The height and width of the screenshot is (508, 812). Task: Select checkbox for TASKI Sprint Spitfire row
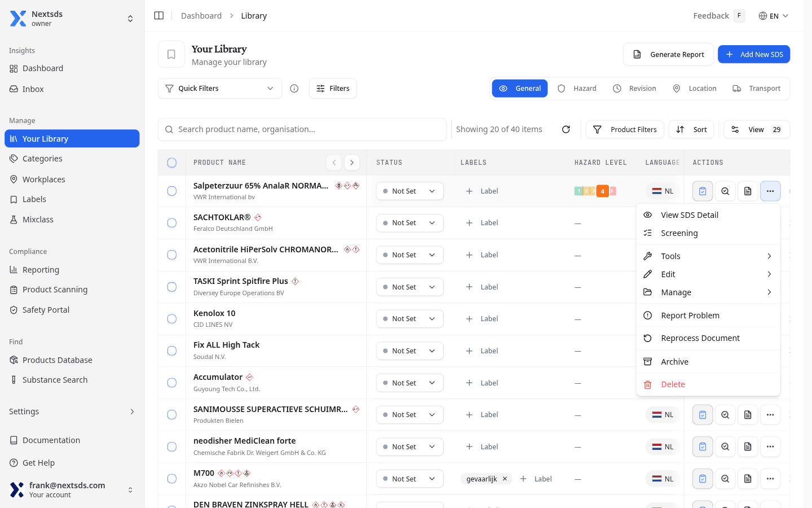pyautogui.click(x=172, y=287)
